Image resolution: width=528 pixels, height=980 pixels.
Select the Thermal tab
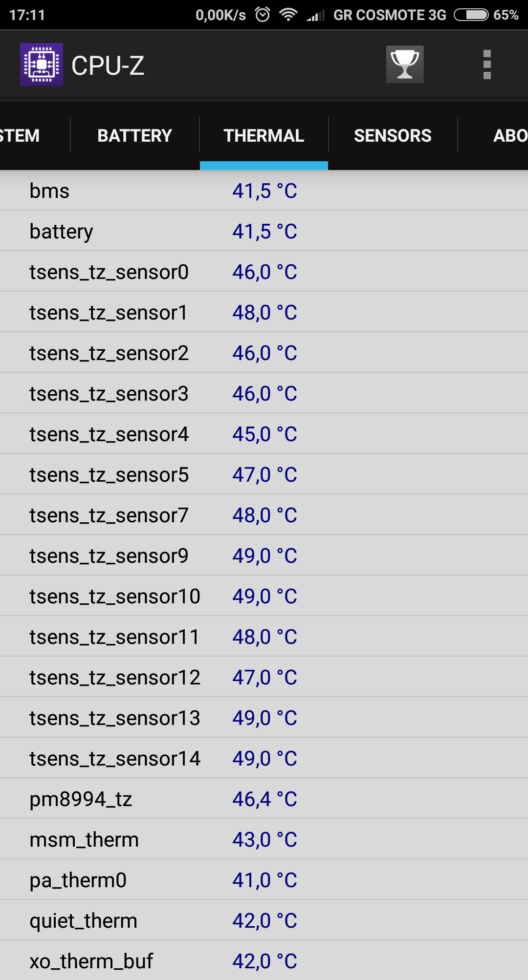(264, 135)
